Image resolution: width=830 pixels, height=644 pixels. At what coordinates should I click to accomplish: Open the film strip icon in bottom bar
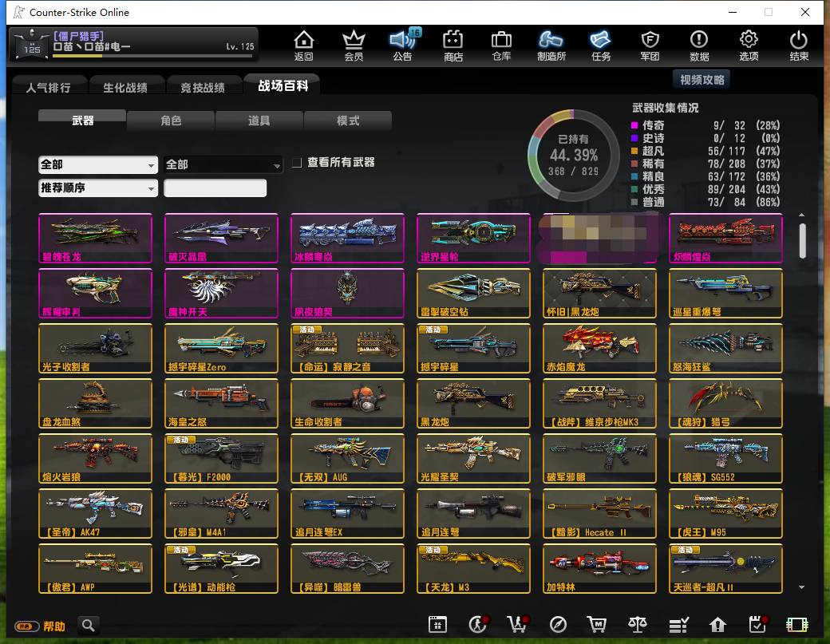[x=797, y=625]
